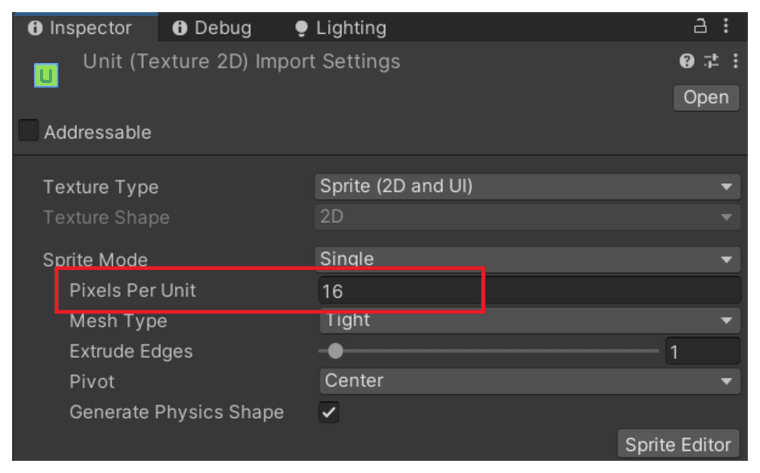Open the preset sliders icon
Image resolution: width=760 pixels, height=473 pixels.
click(x=711, y=61)
